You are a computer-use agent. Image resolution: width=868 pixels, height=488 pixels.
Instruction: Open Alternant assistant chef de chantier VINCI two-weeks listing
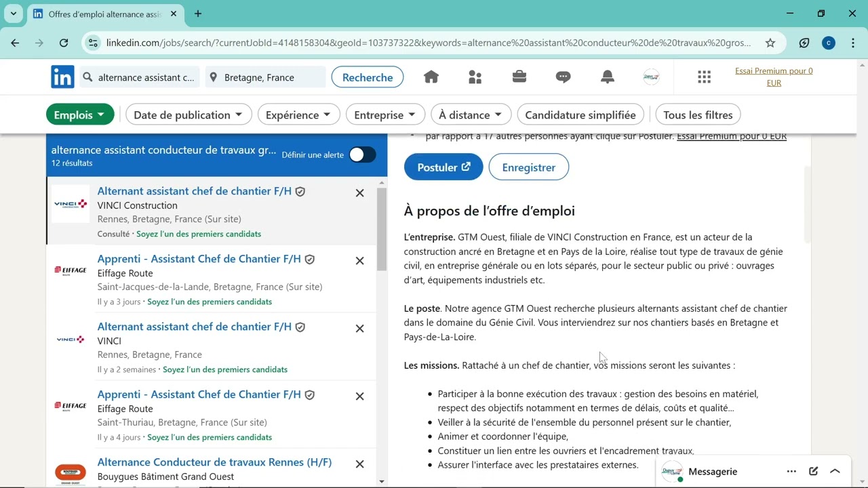[195, 327]
